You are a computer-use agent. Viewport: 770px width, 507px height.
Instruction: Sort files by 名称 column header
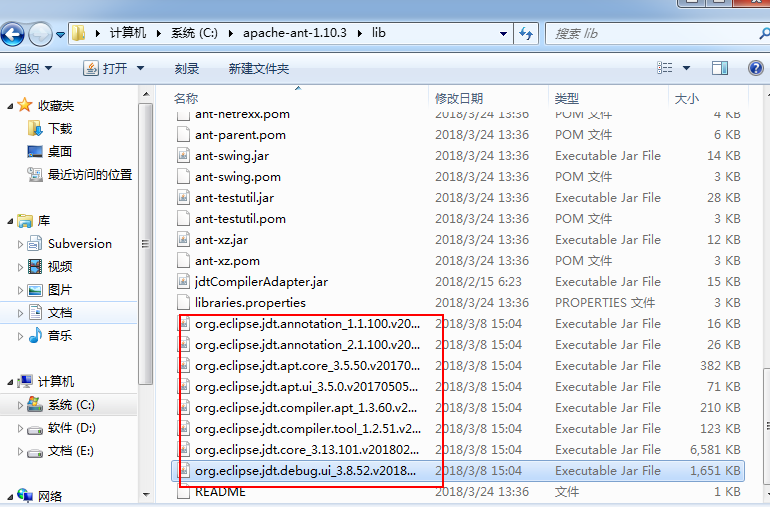click(186, 98)
